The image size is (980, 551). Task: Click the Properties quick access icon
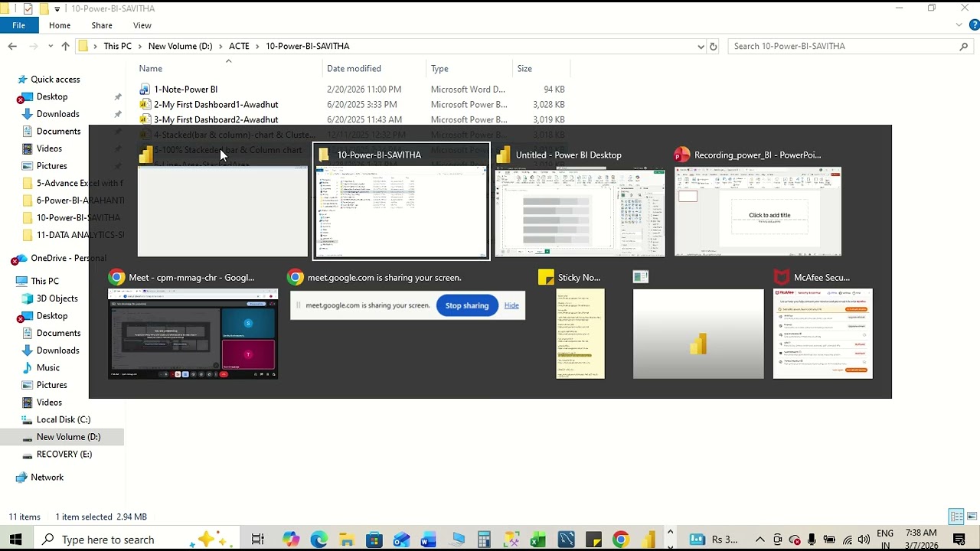(x=28, y=8)
